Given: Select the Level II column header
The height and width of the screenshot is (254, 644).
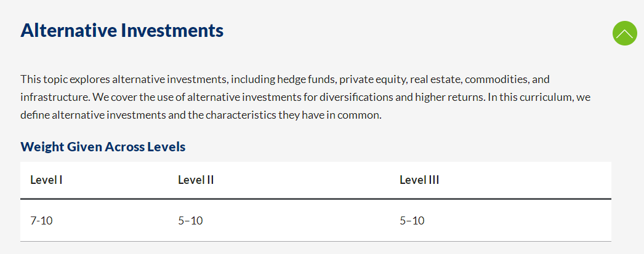Looking at the screenshot, I should [196, 180].
